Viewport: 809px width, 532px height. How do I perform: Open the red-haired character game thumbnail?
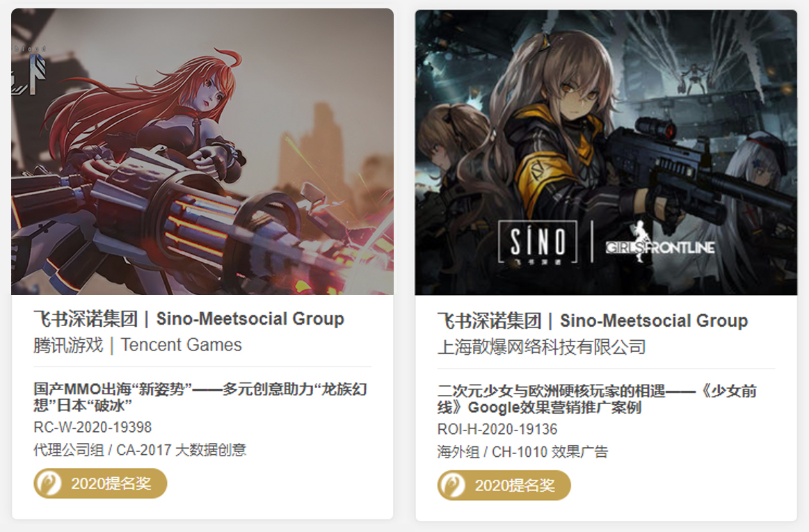point(202,152)
